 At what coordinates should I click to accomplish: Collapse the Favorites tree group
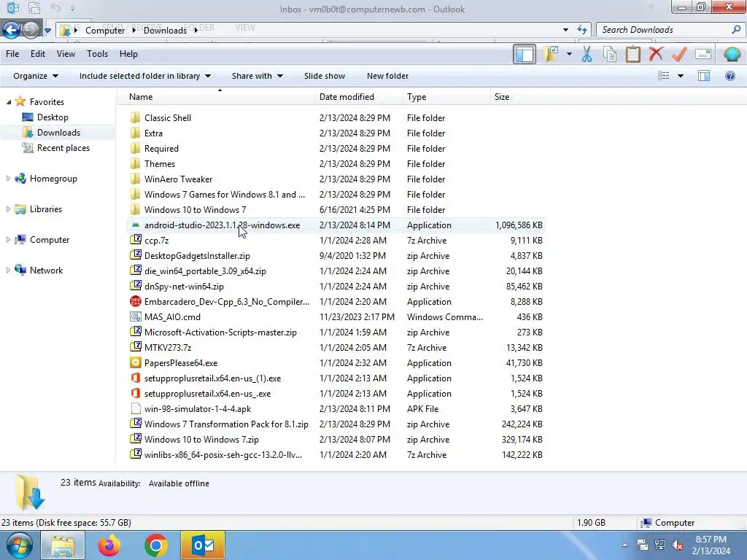coord(9,102)
